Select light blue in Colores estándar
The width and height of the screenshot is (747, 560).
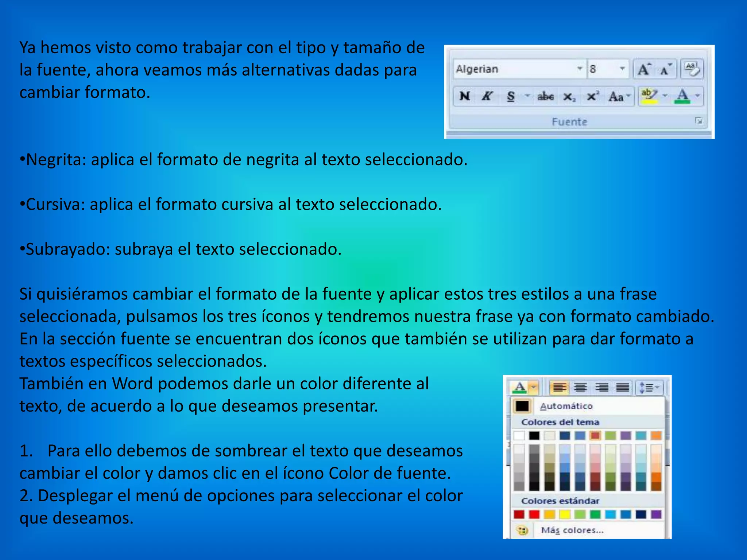click(x=610, y=514)
